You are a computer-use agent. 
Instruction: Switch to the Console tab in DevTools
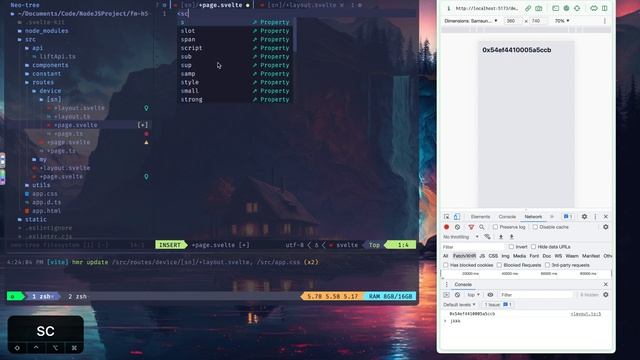coord(507,217)
